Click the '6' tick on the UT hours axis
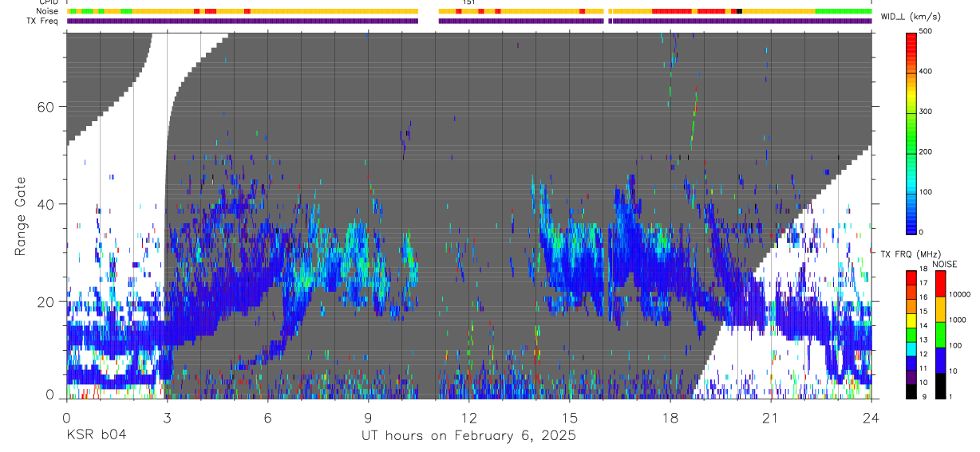Screen dimensions: 980x452 [267, 417]
